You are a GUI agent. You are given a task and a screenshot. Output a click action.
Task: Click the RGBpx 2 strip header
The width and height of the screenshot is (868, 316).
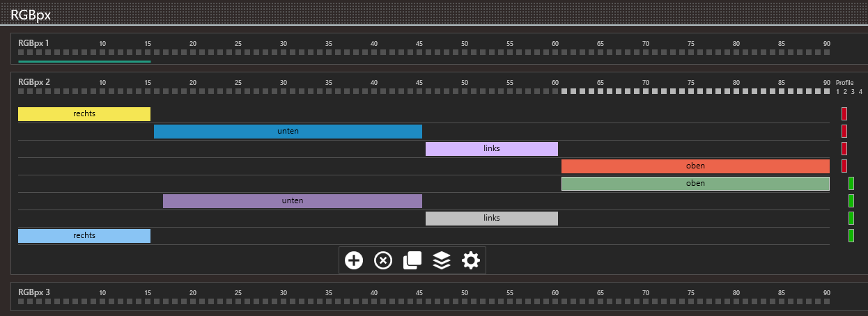coord(34,82)
